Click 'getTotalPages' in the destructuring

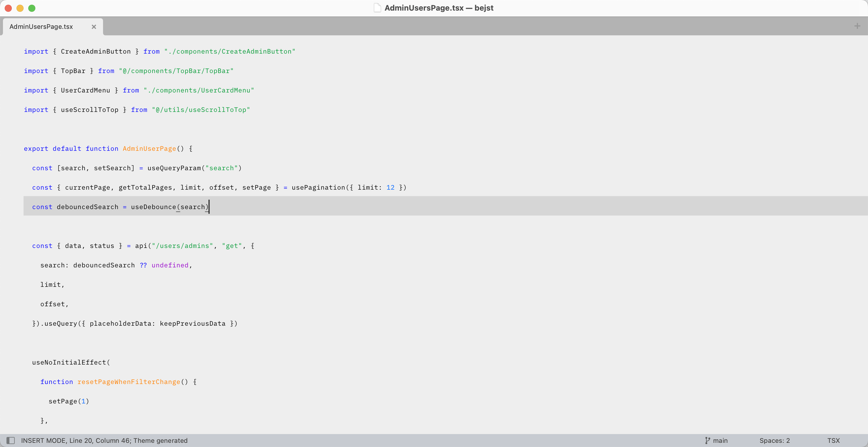(145, 188)
